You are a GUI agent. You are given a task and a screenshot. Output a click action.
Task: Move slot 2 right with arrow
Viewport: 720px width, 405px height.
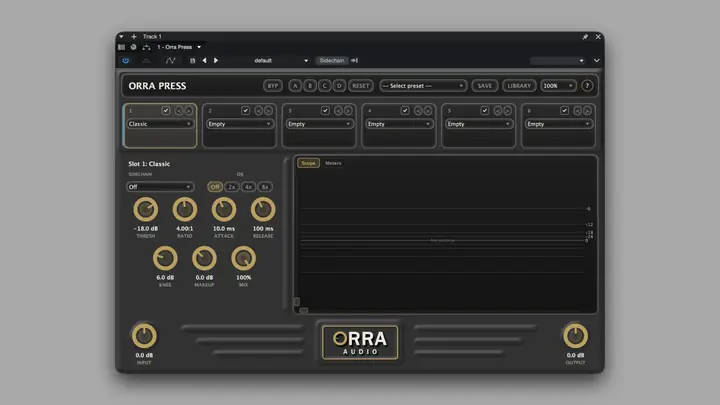click(x=268, y=111)
